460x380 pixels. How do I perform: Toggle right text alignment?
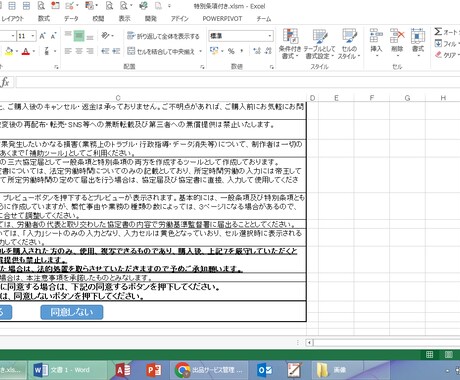pyautogui.click(x=90, y=51)
